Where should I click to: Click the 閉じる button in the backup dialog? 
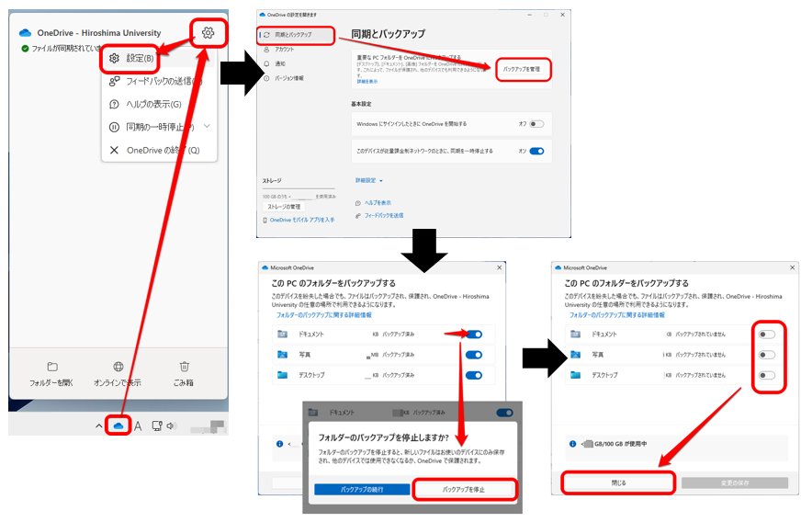[x=619, y=482]
